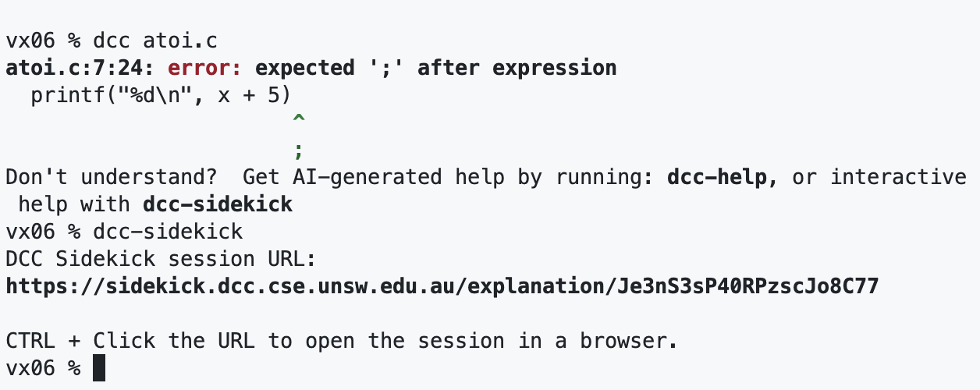Click the "DCC Sidekick session URL:" label
980x390 pixels.
(x=160, y=259)
